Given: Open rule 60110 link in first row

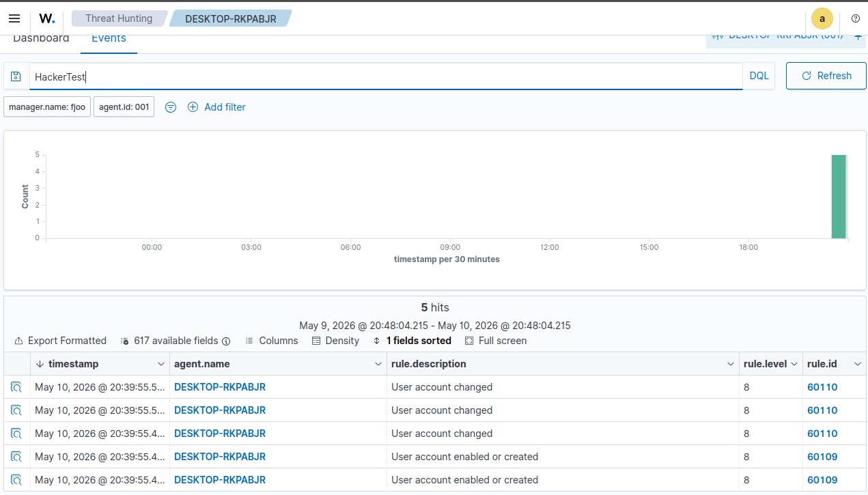Looking at the screenshot, I should 822,387.
